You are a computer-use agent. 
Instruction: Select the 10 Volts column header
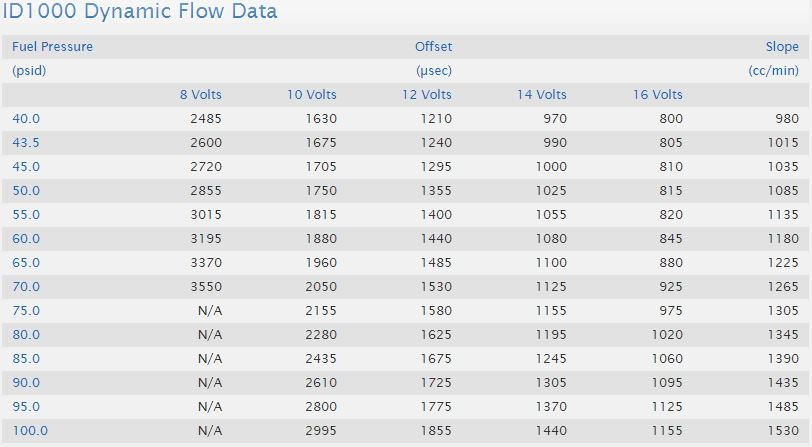[x=311, y=95]
